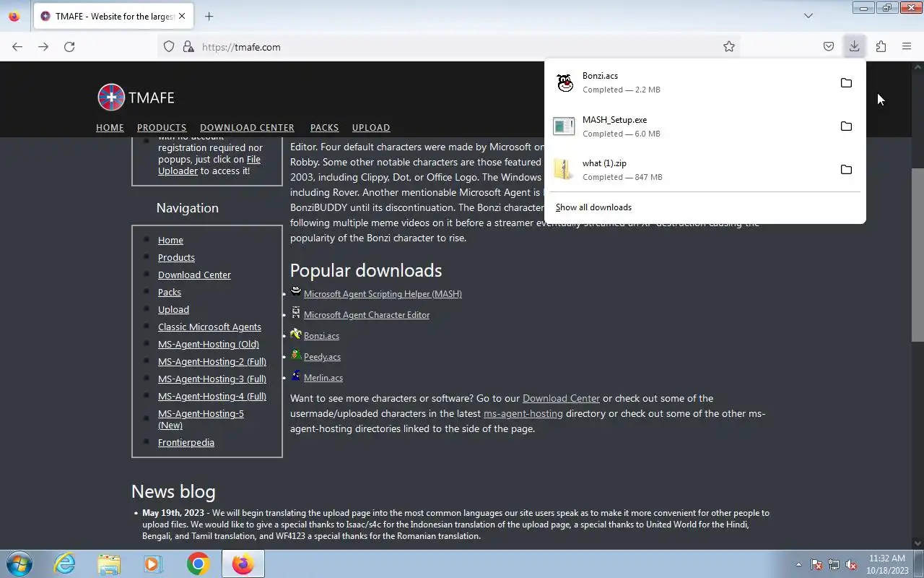The height and width of the screenshot is (578, 924).
Task: Open the Classic Microsoft Agents link
Action: tap(209, 327)
